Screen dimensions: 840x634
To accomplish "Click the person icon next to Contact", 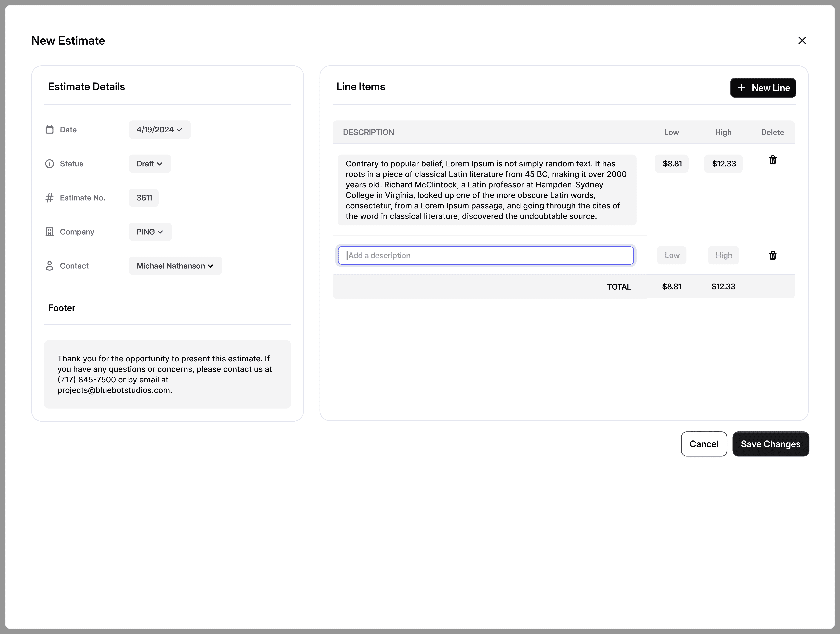I will tap(49, 266).
